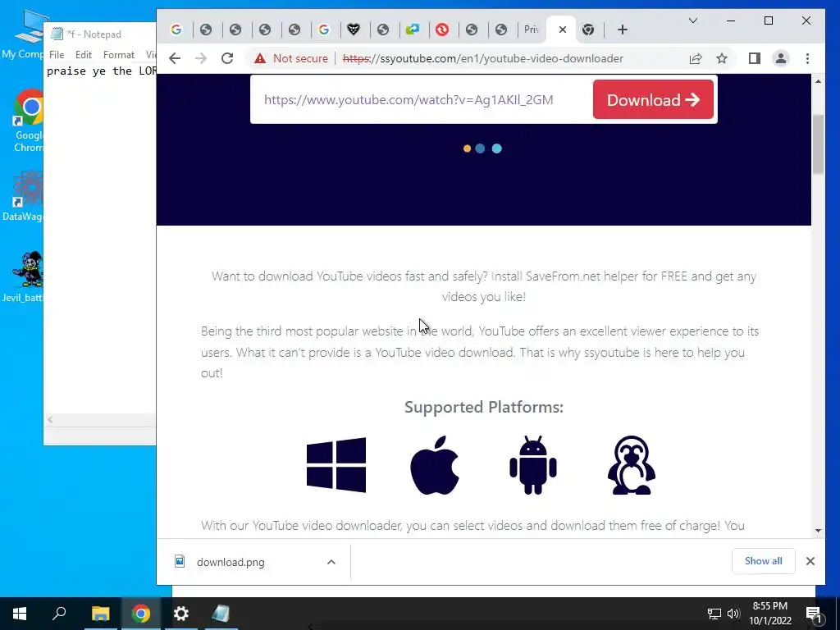840x630 pixels.
Task: Open the Not secure site warning
Action: [x=291, y=58]
